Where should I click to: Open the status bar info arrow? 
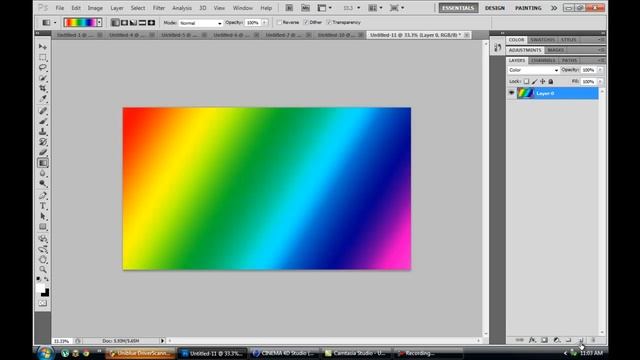coord(162,340)
